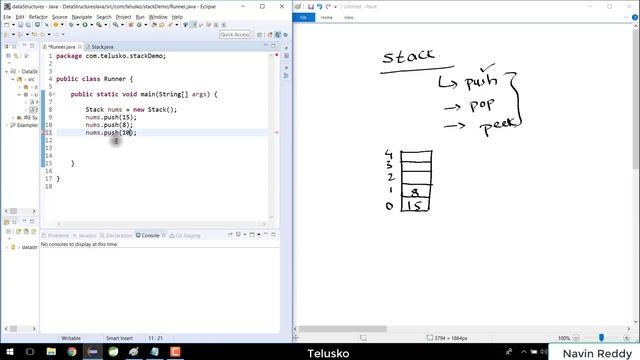The image size is (640, 360).
Task: Expand the Debug dropdown arrow
Action: (77, 25)
